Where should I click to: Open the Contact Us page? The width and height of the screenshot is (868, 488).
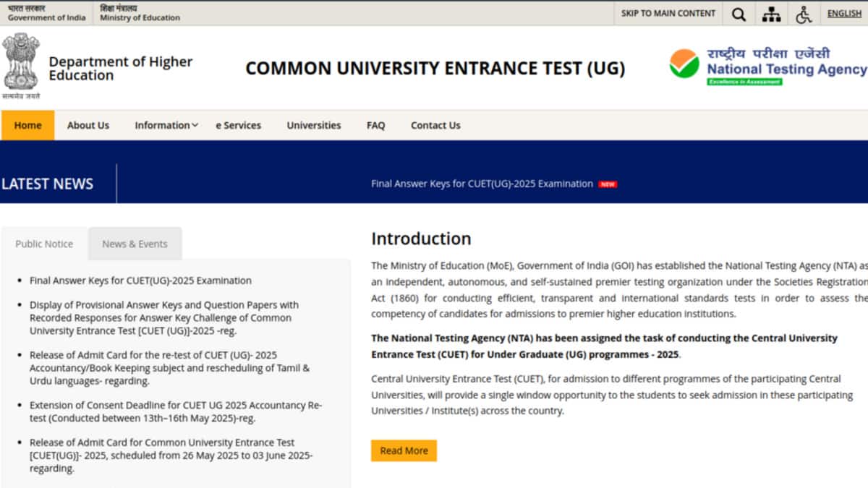click(x=435, y=125)
